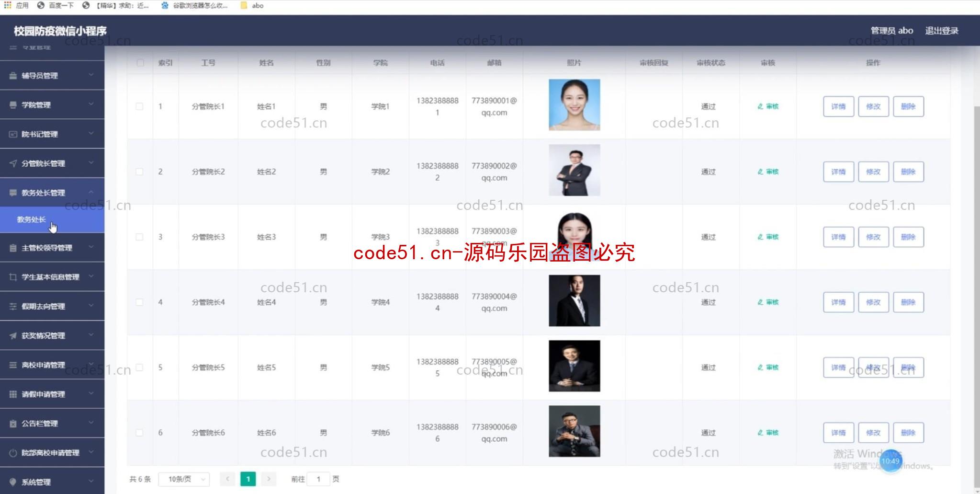Check the row checkbox for 分管院长4

(139, 302)
